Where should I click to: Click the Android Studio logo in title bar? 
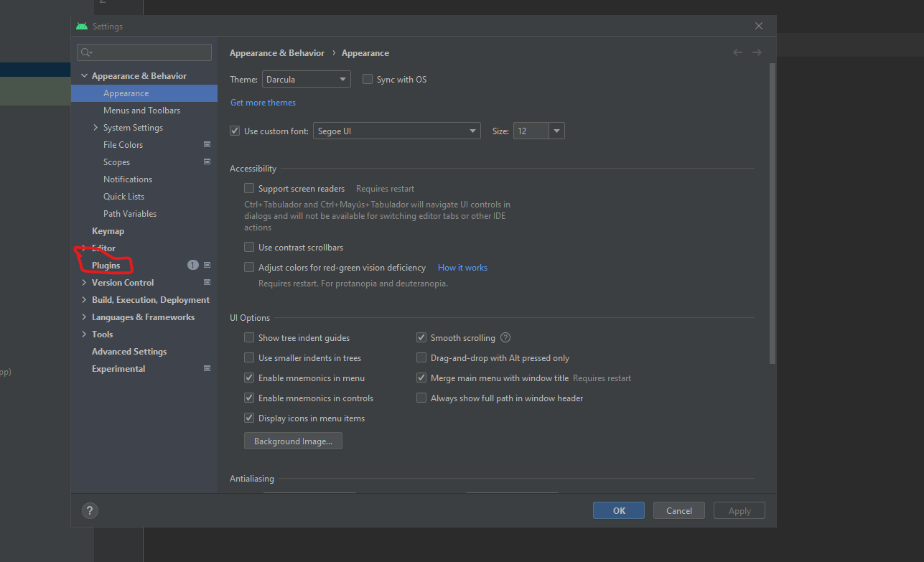tap(82, 27)
